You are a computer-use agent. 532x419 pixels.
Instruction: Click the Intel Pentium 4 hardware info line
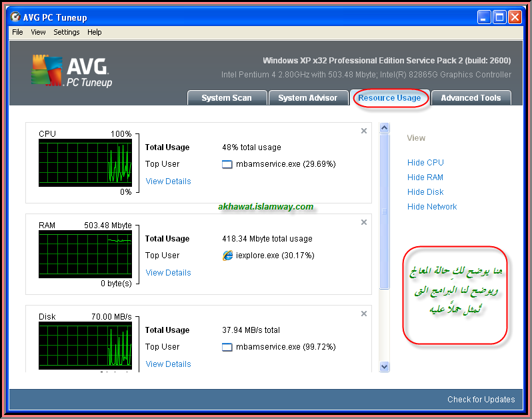pyautogui.click(x=366, y=74)
